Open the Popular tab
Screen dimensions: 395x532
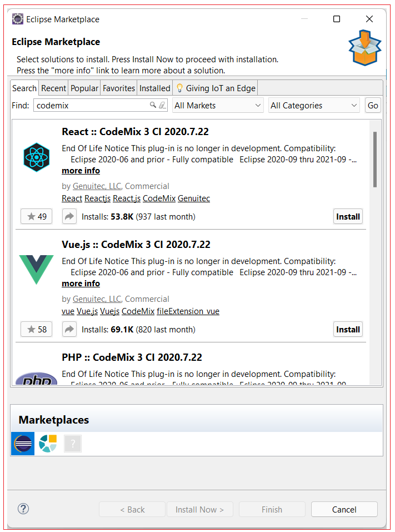coord(84,88)
